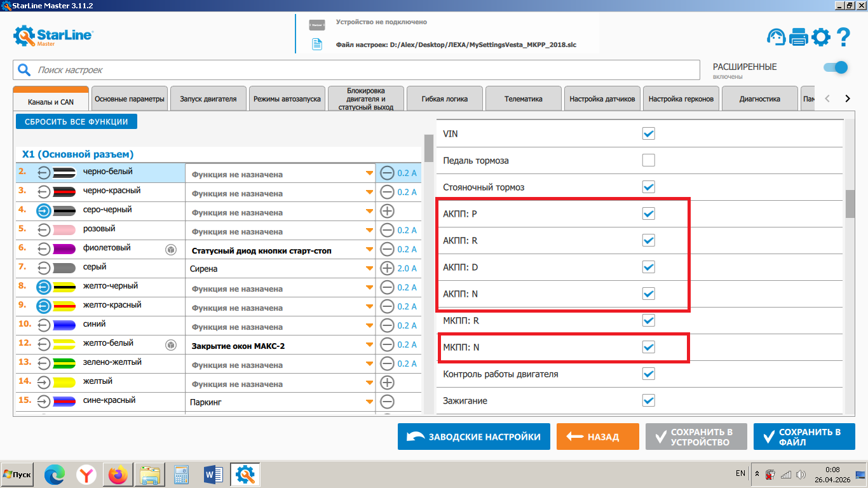This screenshot has width=868, height=488.
Task: Enable the Педаль тормоза checkbox
Action: (x=648, y=160)
